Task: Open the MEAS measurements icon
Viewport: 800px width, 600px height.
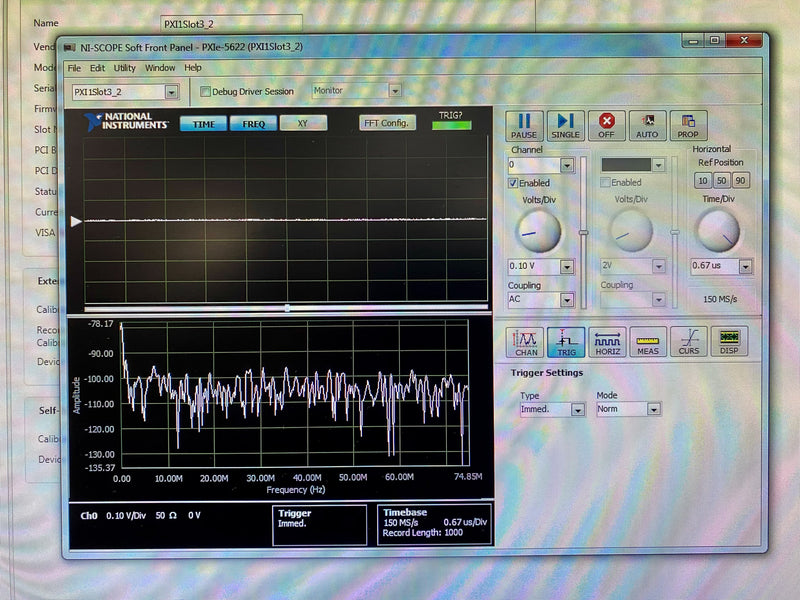Action: (x=648, y=342)
